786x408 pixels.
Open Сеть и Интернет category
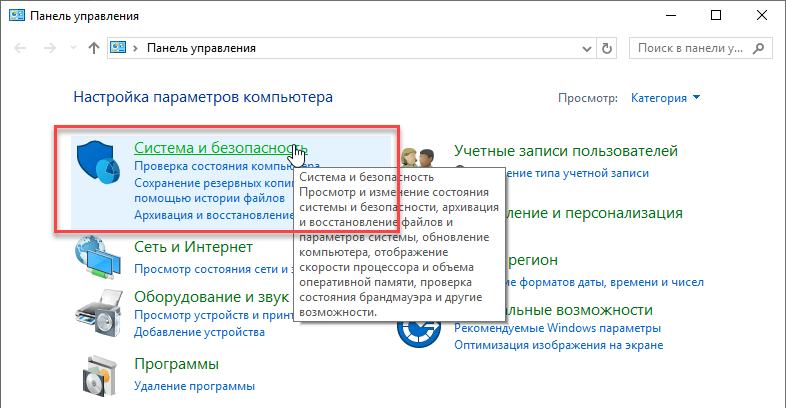[x=193, y=247]
